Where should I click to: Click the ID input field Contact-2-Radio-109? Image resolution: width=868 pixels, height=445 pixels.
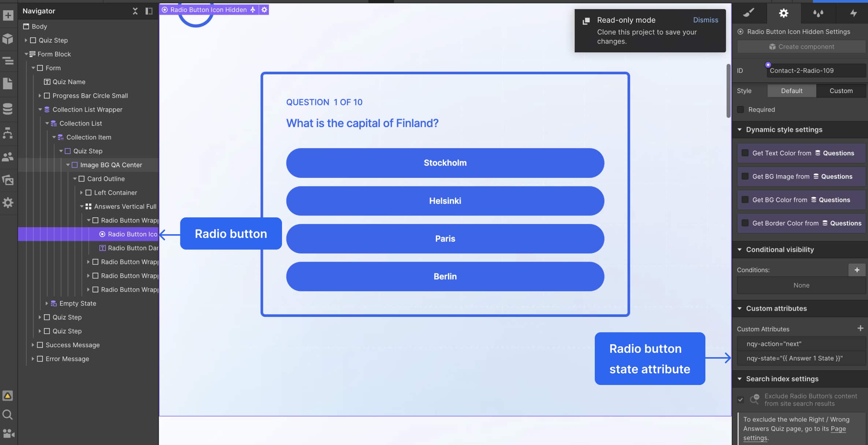tap(816, 71)
